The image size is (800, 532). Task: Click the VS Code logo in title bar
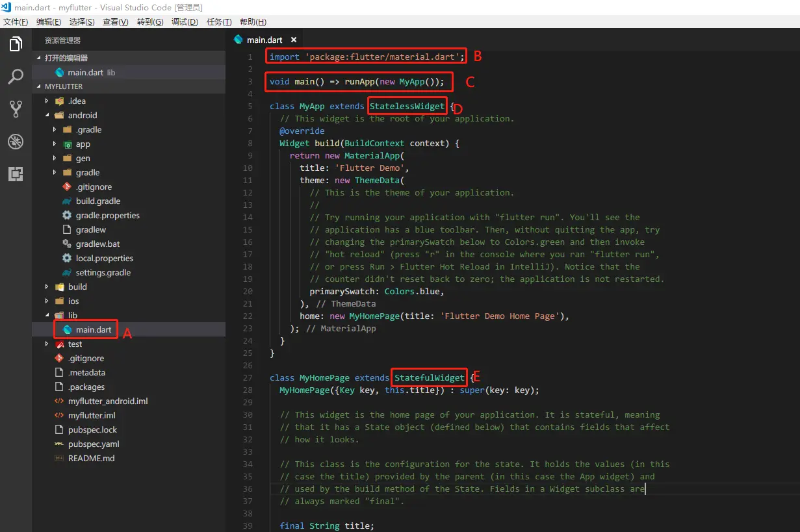pos(6,7)
